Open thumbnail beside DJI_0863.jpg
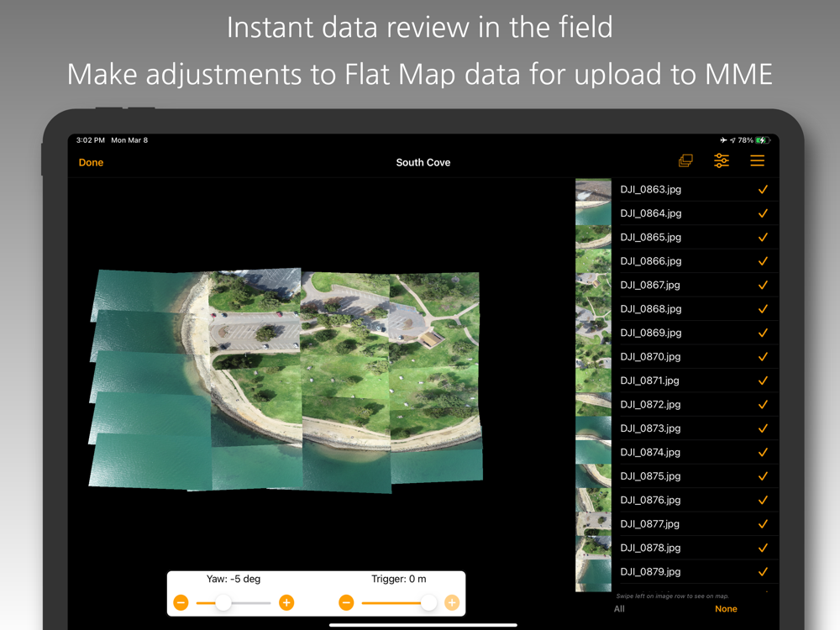The image size is (840, 630). 593,190
